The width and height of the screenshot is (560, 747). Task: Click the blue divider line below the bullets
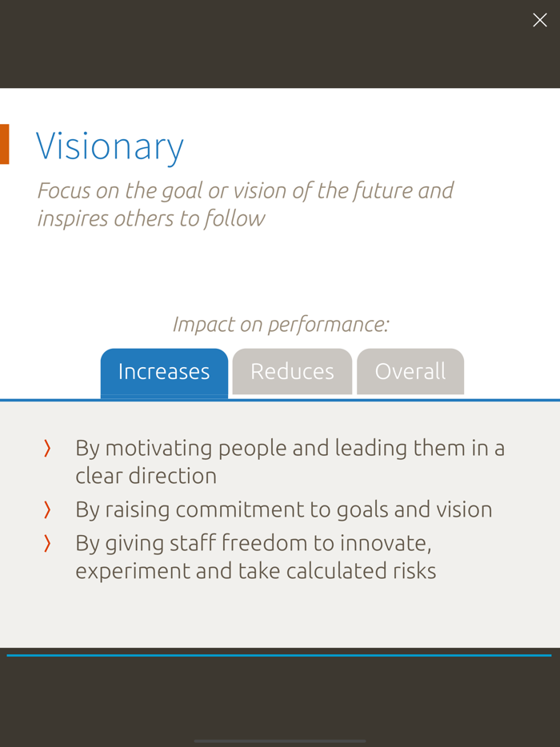click(280, 653)
